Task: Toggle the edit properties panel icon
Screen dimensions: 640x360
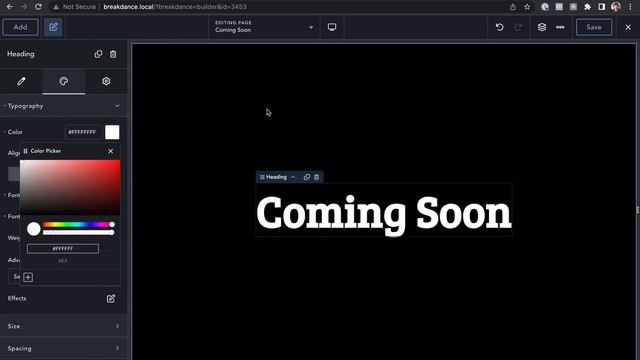Action: 53,27
